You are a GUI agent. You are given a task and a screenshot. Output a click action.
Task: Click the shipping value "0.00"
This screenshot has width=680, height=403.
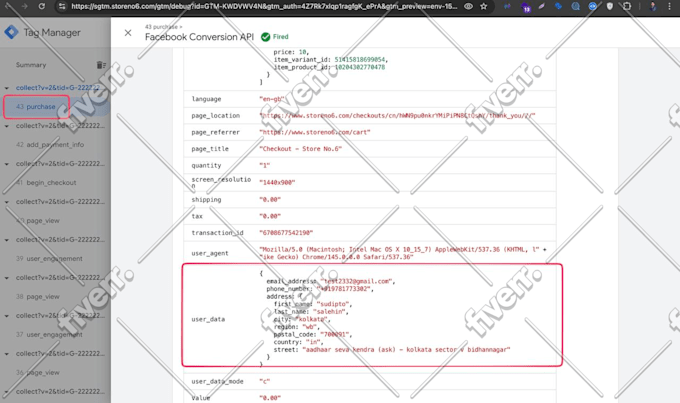point(270,200)
